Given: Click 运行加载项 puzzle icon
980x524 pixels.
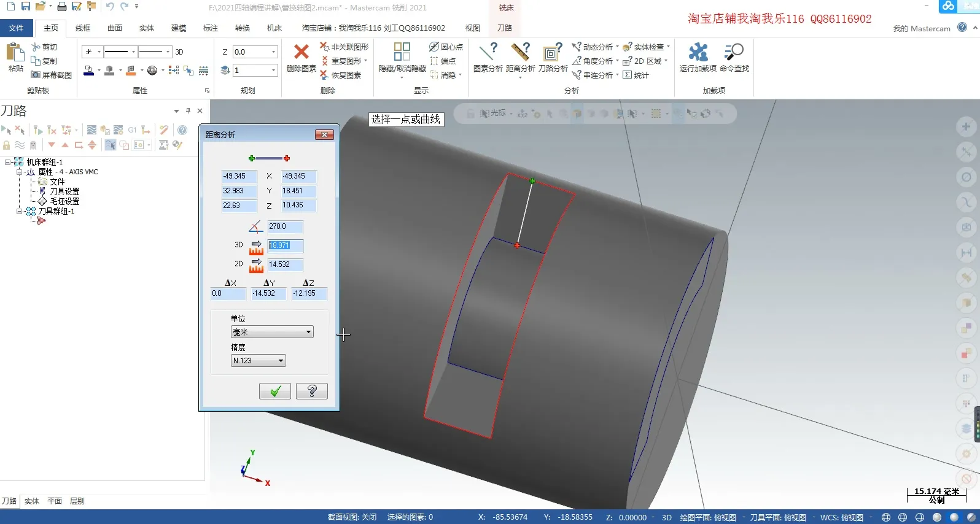Looking at the screenshot, I should coord(698,53).
